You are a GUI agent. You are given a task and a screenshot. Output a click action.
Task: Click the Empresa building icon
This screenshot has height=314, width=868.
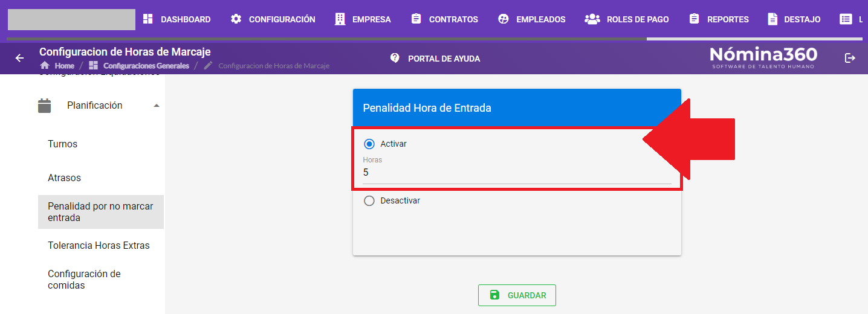pos(340,19)
